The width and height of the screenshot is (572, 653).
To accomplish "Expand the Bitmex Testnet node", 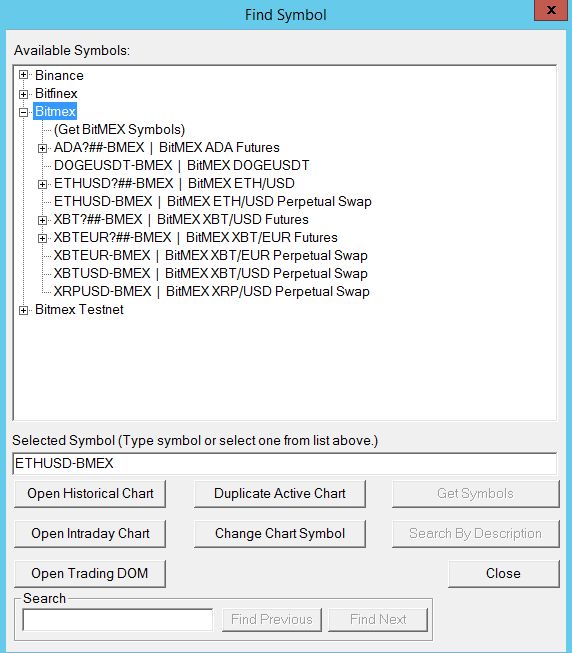I will pos(24,310).
